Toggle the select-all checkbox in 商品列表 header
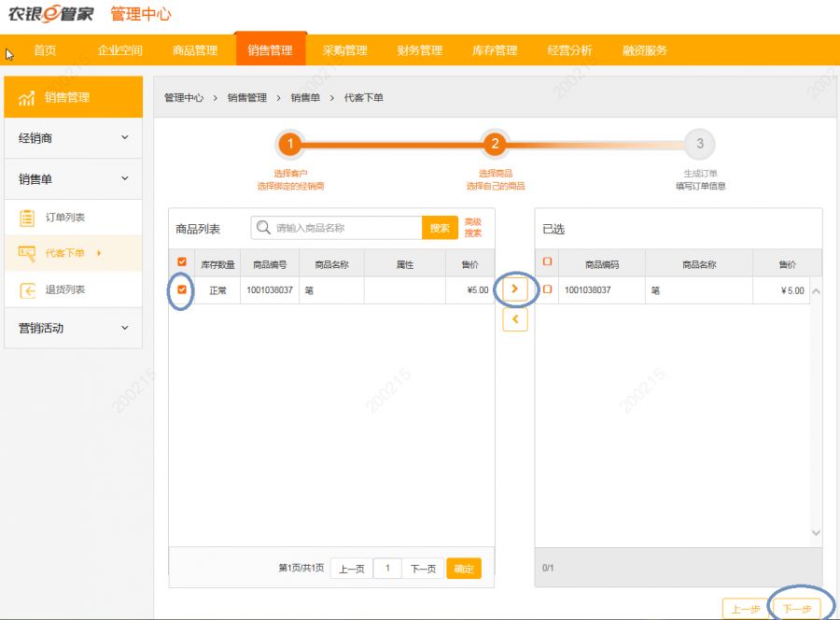840x620 pixels. coord(182,262)
